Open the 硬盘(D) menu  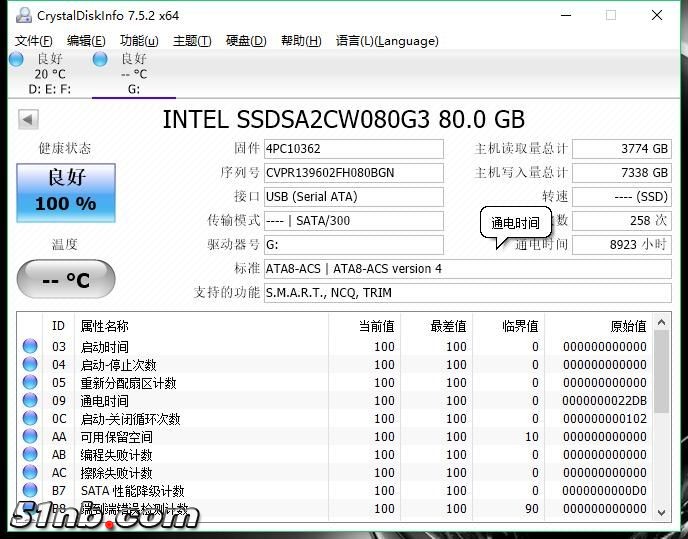pyautogui.click(x=246, y=41)
